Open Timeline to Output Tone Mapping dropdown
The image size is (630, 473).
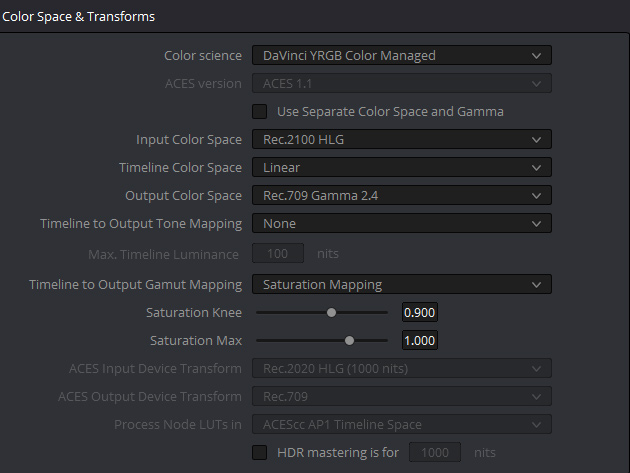click(402, 223)
